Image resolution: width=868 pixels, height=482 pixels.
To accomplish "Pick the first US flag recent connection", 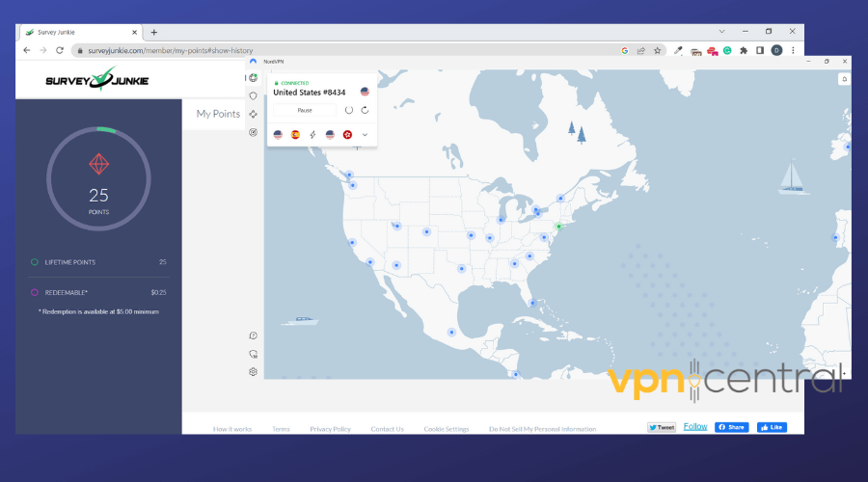I will point(278,134).
